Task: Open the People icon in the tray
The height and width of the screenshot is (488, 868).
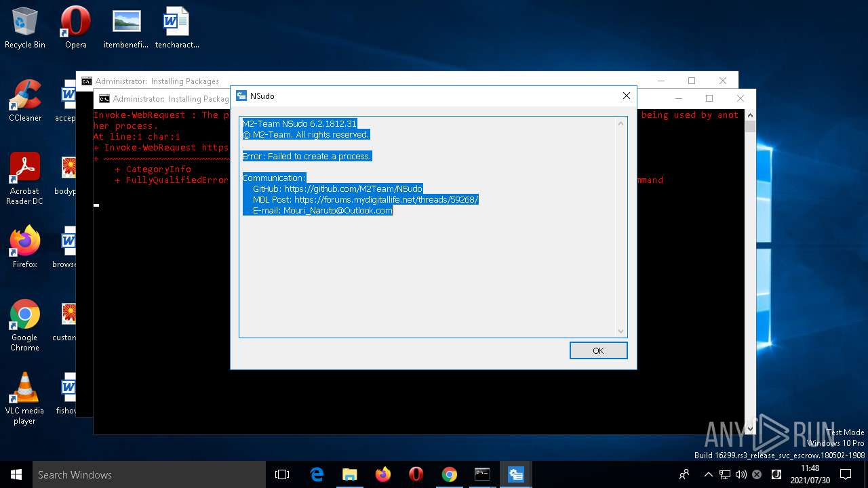Action: pyautogui.click(x=684, y=474)
